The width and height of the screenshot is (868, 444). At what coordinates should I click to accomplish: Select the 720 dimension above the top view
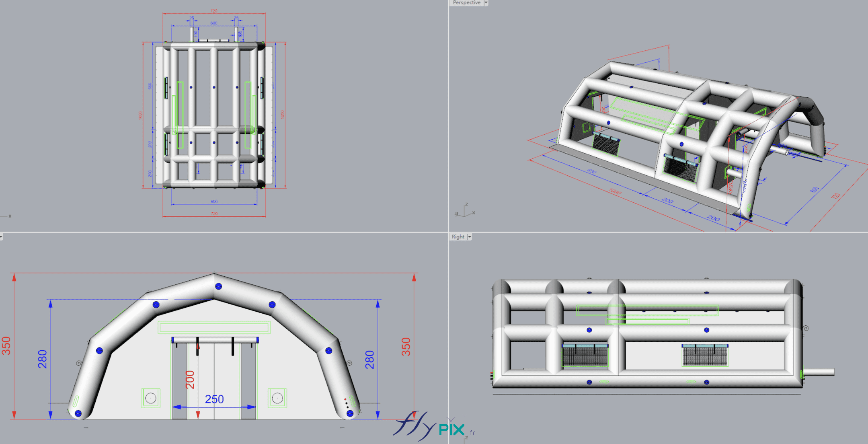214,11
